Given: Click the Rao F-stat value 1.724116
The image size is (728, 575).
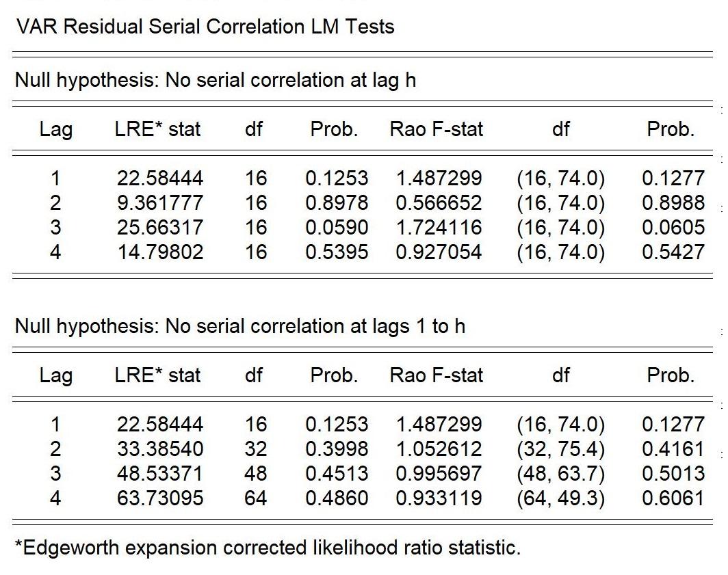Looking at the screenshot, I should pyautogui.click(x=439, y=228).
